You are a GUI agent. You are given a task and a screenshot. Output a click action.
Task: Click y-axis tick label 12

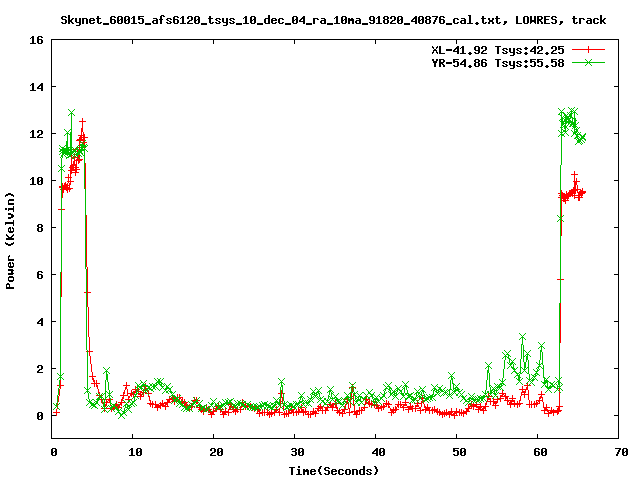click(36, 134)
